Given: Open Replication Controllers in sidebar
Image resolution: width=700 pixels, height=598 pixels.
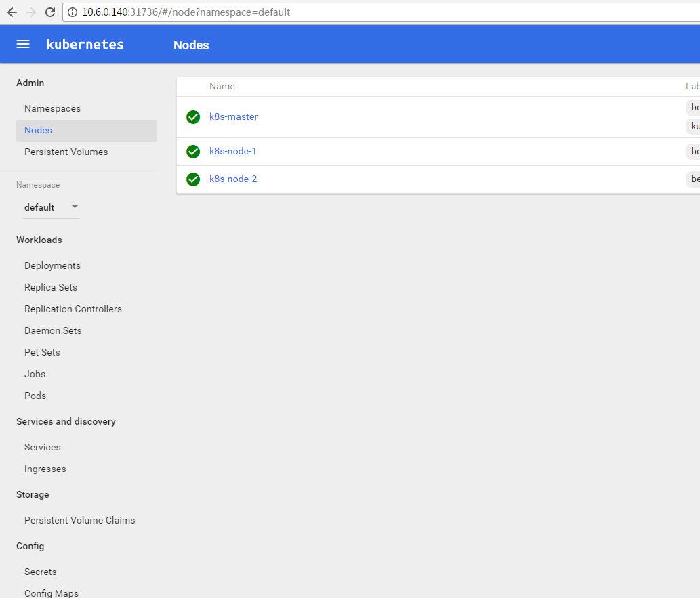Looking at the screenshot, I should click(x=73, y=309).
